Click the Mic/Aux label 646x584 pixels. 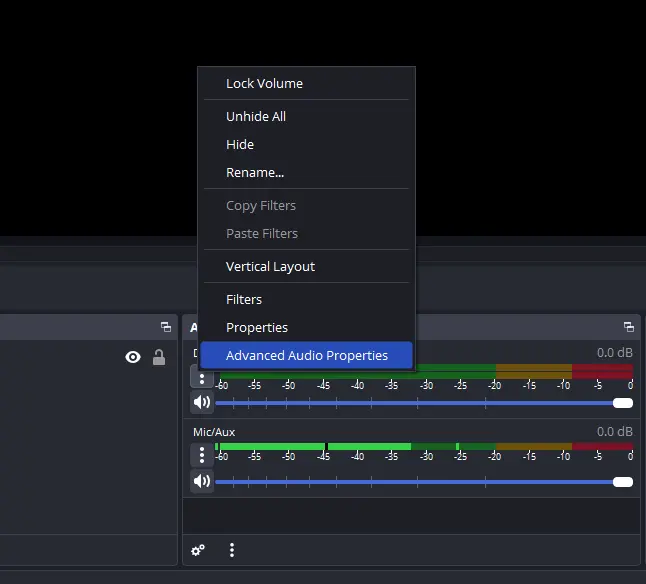[214, 432]
